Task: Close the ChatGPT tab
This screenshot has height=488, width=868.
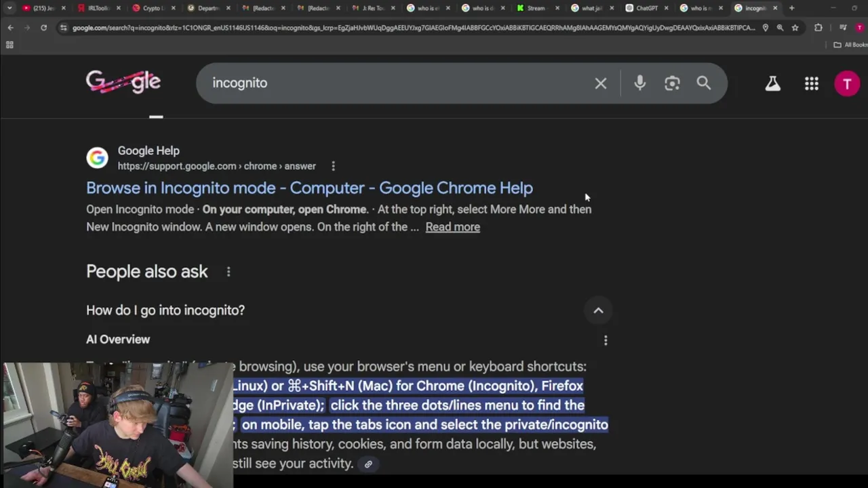Action: point(665,8)
